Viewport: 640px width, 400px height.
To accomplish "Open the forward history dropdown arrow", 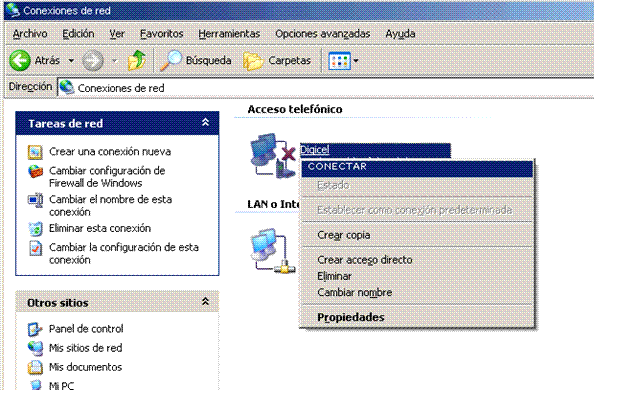I will (114, 61).
